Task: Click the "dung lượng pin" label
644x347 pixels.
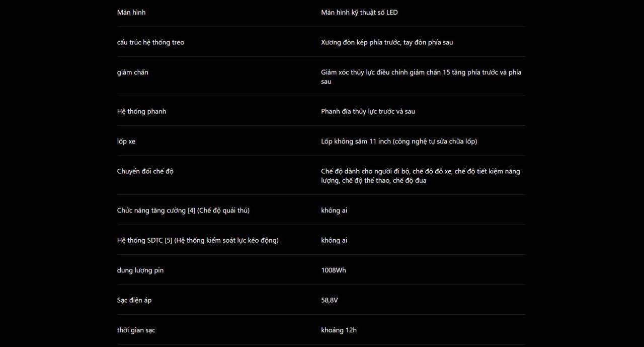Action: click(x=140, y=270)
